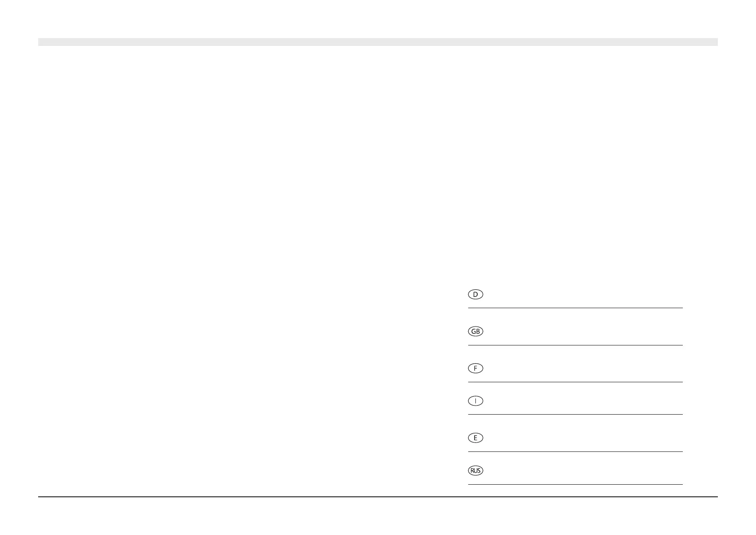Click empty row space next to F oval
The height and width of the screenshot is (535, 756).
pyautogui.click(x=584, y=368)
